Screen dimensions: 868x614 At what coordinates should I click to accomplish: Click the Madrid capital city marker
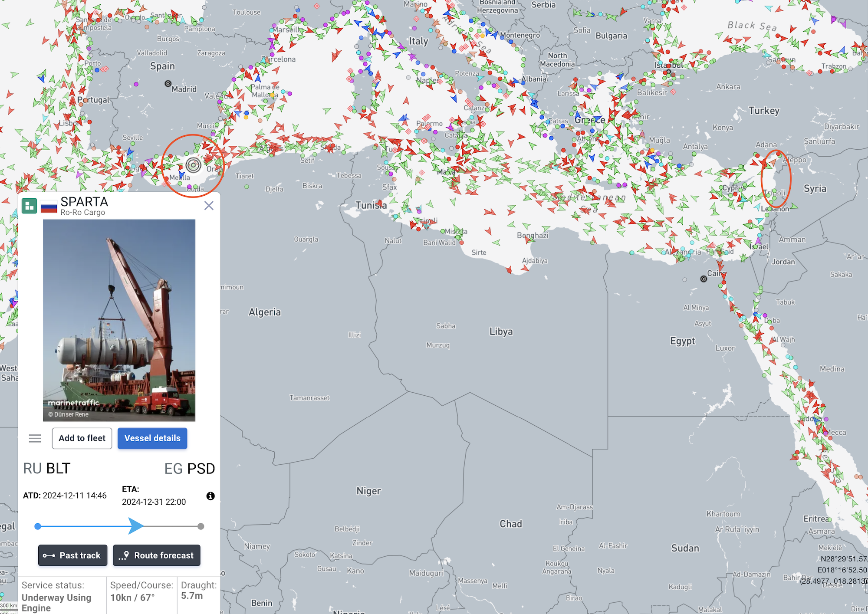point(168,83)
